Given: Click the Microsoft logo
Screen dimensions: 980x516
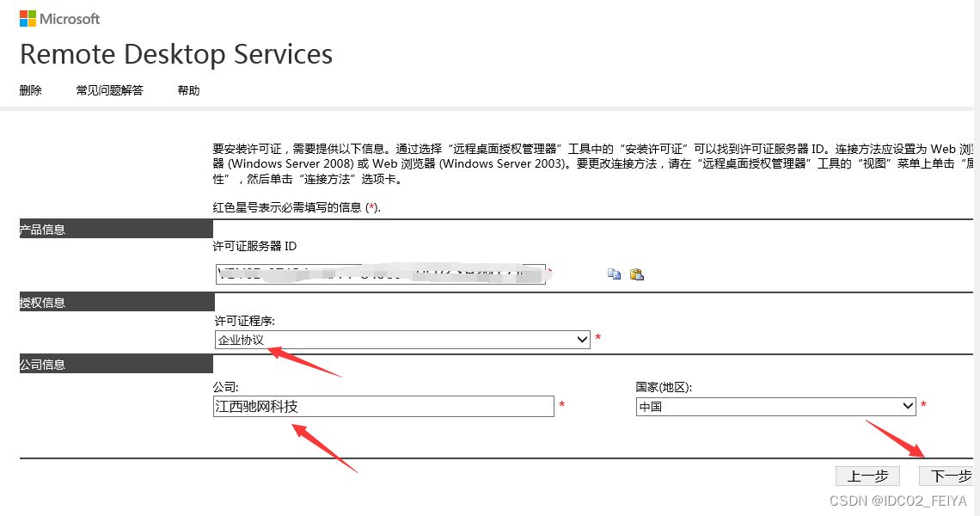Looking at the screenshot, I should (59, 19).
